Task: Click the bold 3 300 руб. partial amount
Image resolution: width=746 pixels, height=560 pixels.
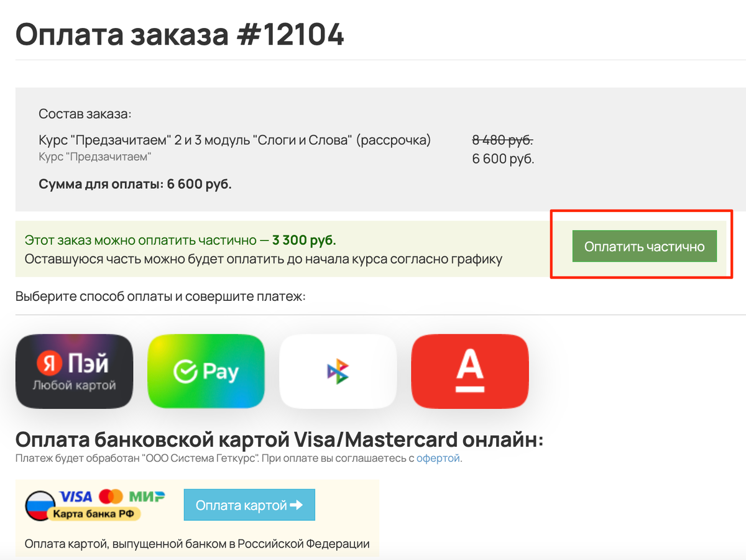Action: [304, 240]
